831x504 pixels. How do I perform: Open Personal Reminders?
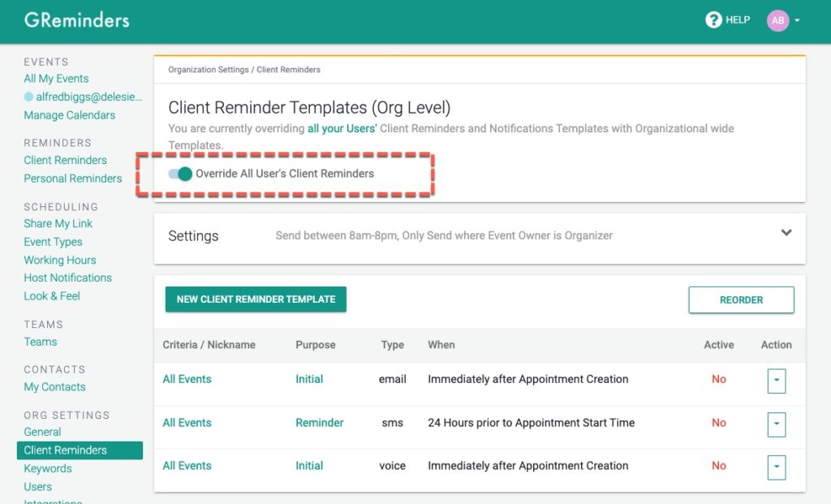click(72, 179)
